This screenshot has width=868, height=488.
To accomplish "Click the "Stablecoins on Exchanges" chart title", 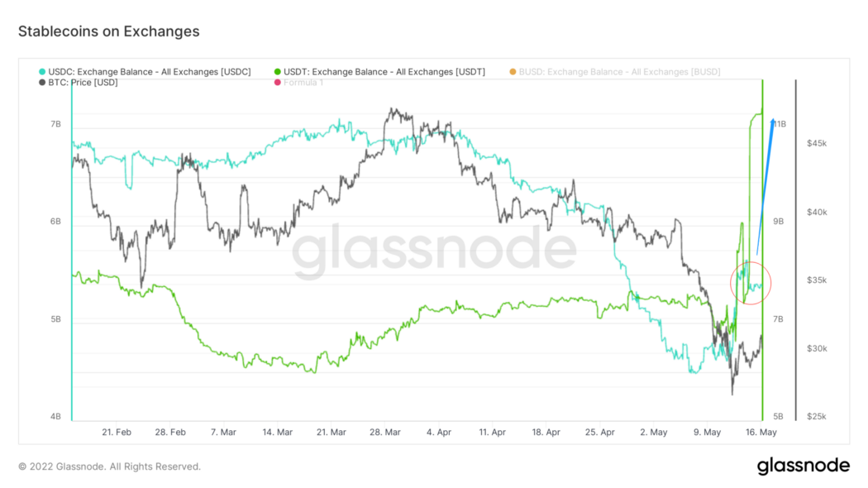I will [x=109, y=31].
